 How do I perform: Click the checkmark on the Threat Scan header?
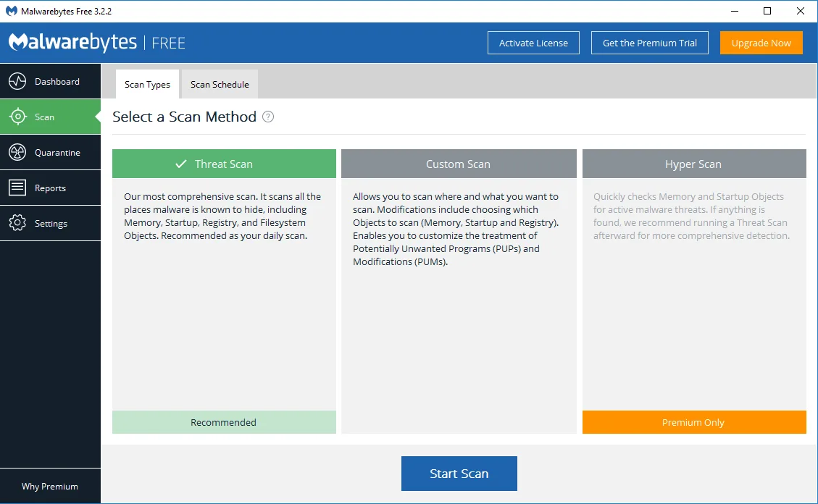[x=181, y=164]
